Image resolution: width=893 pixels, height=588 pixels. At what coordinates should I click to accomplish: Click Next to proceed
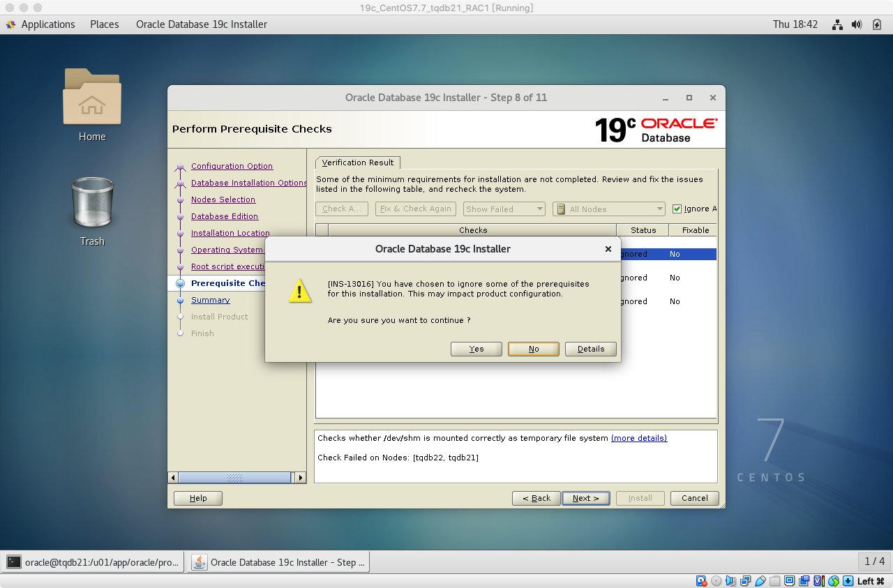point(586,498)
